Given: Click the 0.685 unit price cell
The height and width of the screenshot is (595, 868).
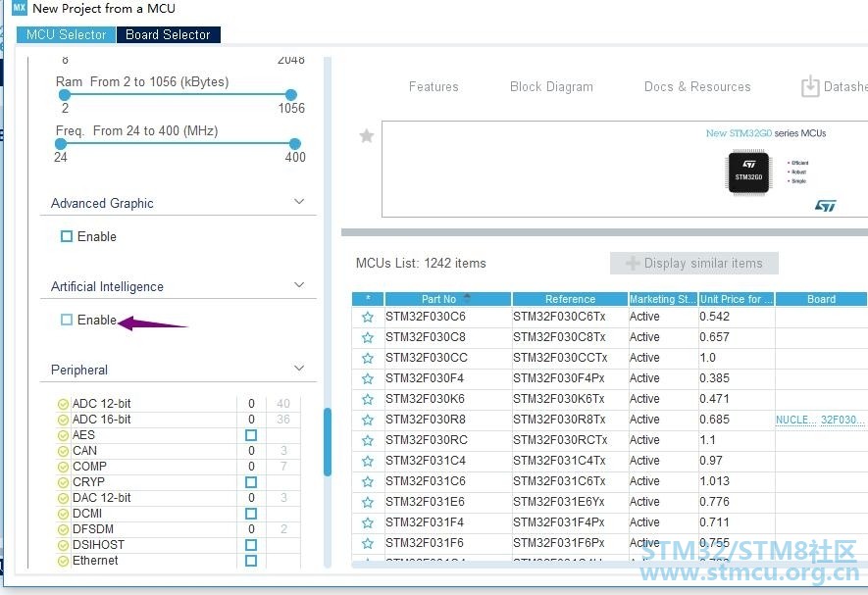Looking at the screenshot, I should pyautogui.click(x=737, y=420).
